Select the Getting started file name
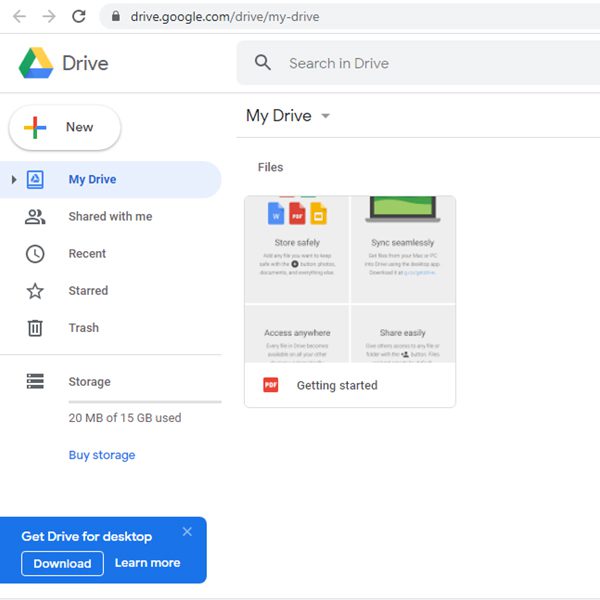600x600 pixels. 337,385
